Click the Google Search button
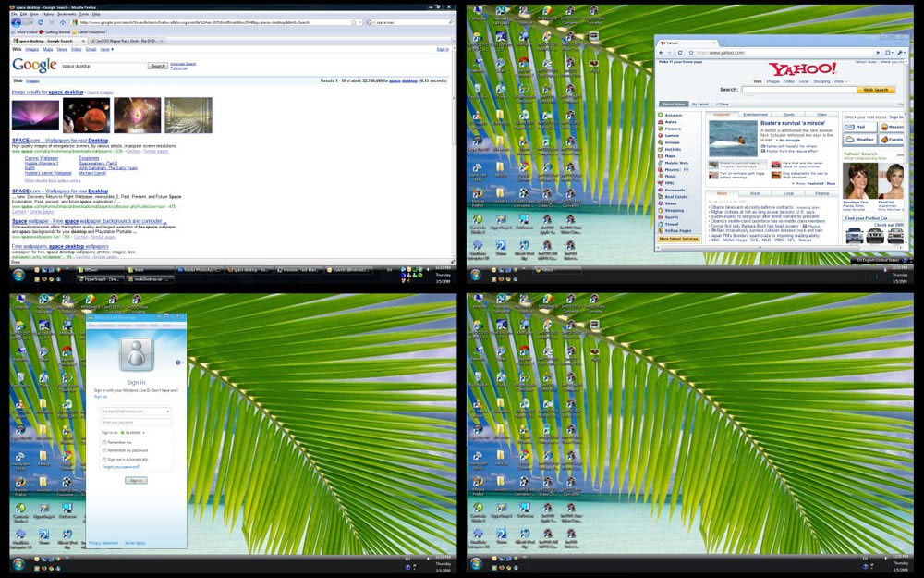Viewport: 924px width, 578px height. pyautogui.click(x=157, y=65)
